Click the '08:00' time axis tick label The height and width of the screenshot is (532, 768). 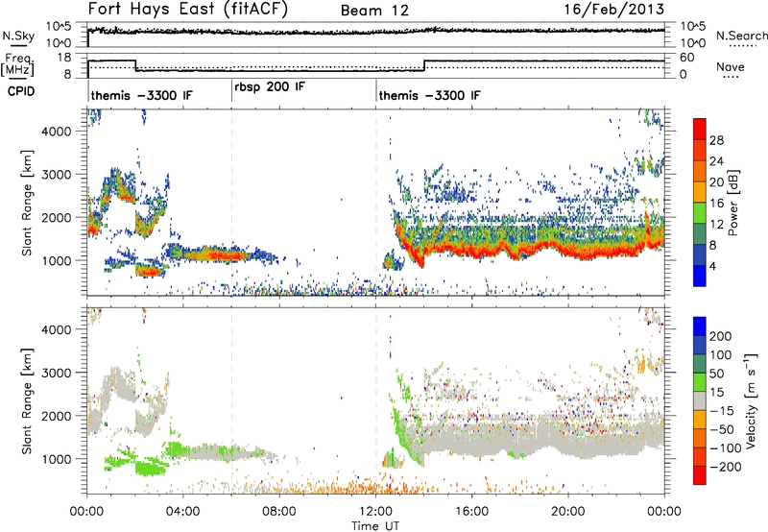(279, 512)
